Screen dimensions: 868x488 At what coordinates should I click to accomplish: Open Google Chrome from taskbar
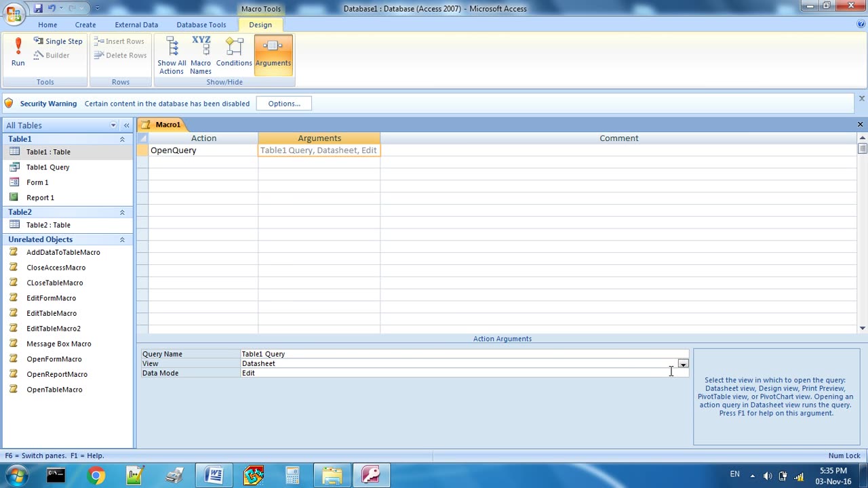tap(96, 476)
